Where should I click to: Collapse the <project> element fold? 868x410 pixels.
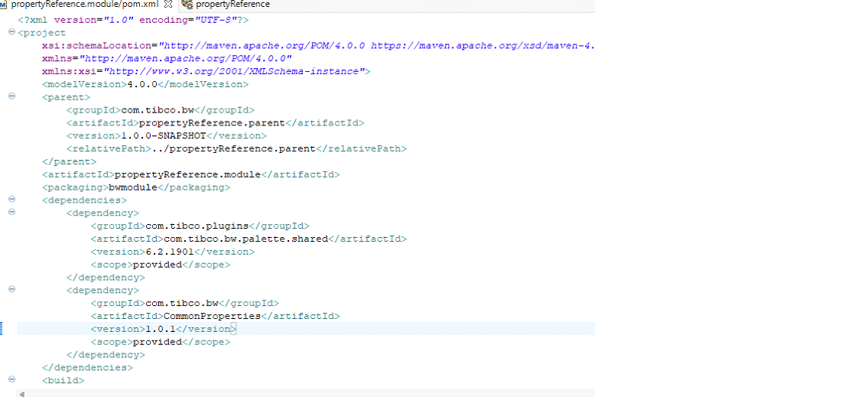[x=12, y=33]
